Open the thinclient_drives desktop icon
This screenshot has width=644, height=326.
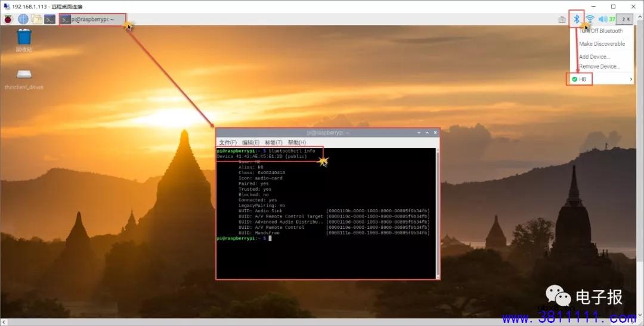click(24, 77)
